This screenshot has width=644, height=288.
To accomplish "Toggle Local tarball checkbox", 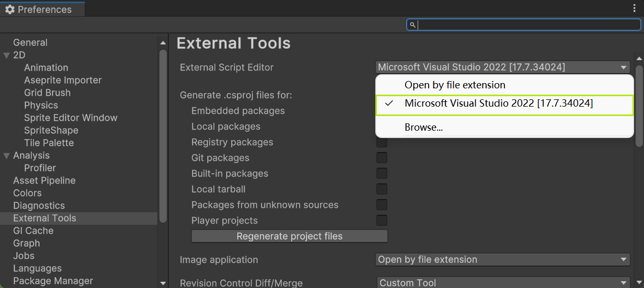I will [382, 189].
